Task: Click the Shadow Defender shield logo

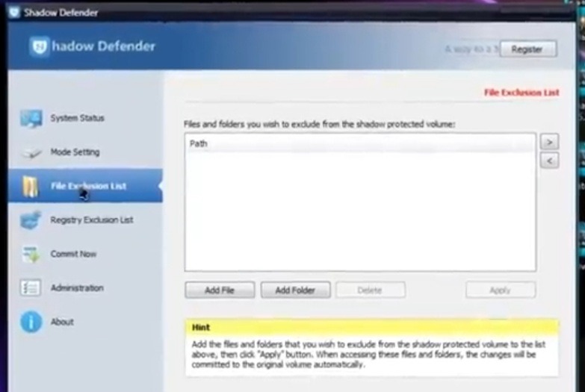Action: pos(40,46)
